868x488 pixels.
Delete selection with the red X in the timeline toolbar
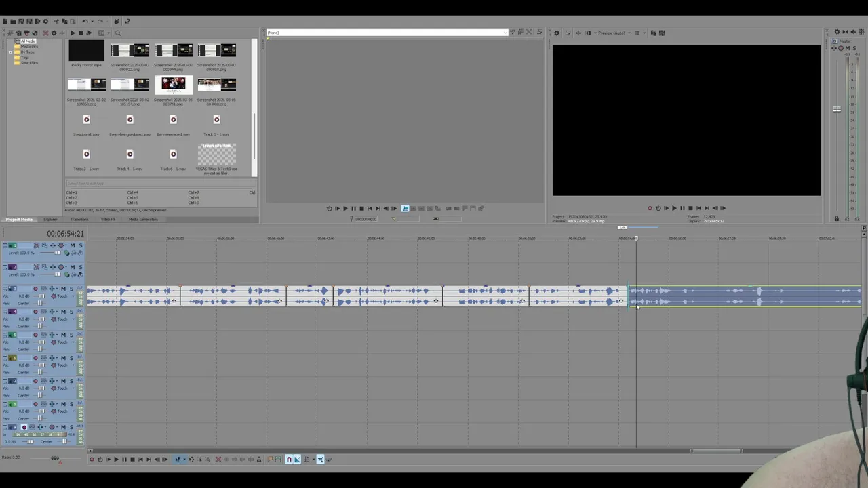pos(218,459)
